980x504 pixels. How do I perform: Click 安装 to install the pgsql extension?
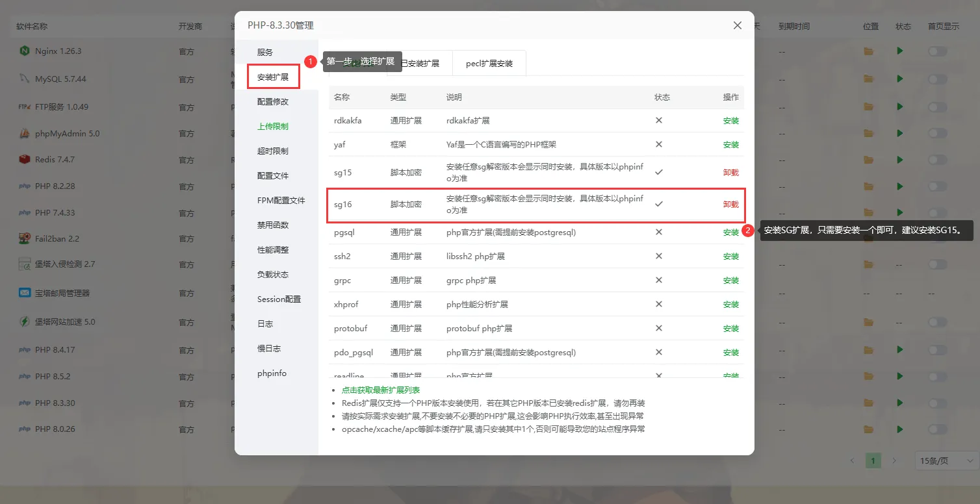[x=730, y=232]
